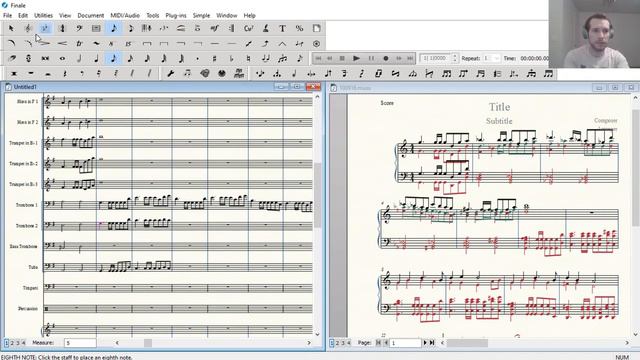The height and width of the screenshot is (360, 640).
Task: Choose the slur smart shape
Action: click(11, 43)
